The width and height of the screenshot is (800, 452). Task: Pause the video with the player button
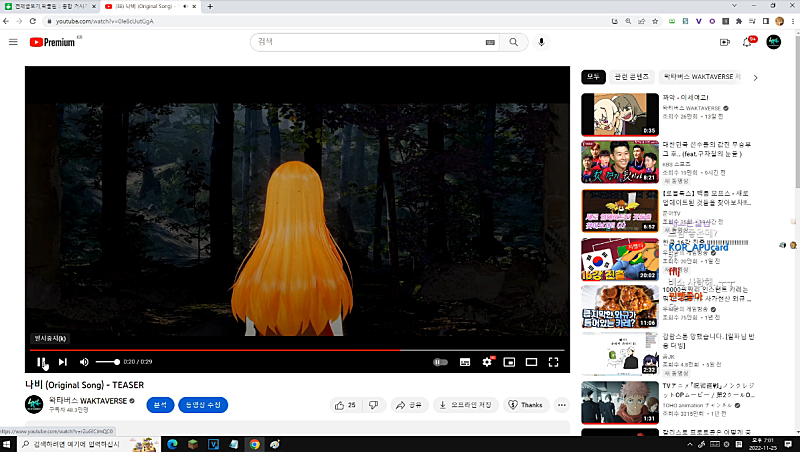(x=41, y=362)
